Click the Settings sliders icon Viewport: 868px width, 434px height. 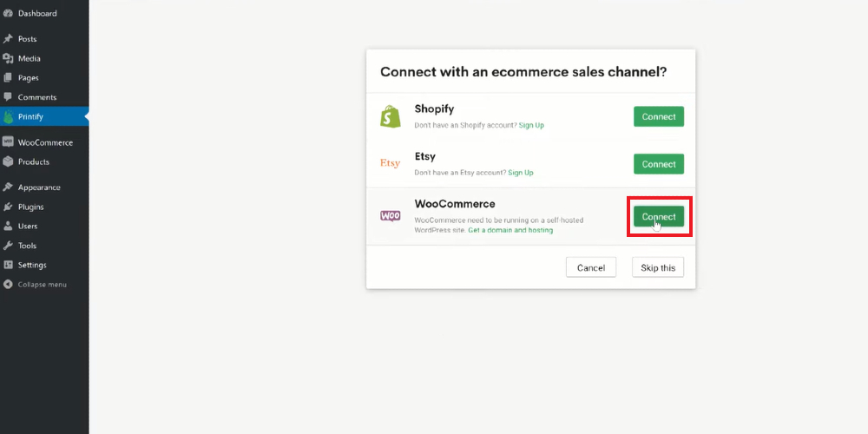tap(8, 265)
